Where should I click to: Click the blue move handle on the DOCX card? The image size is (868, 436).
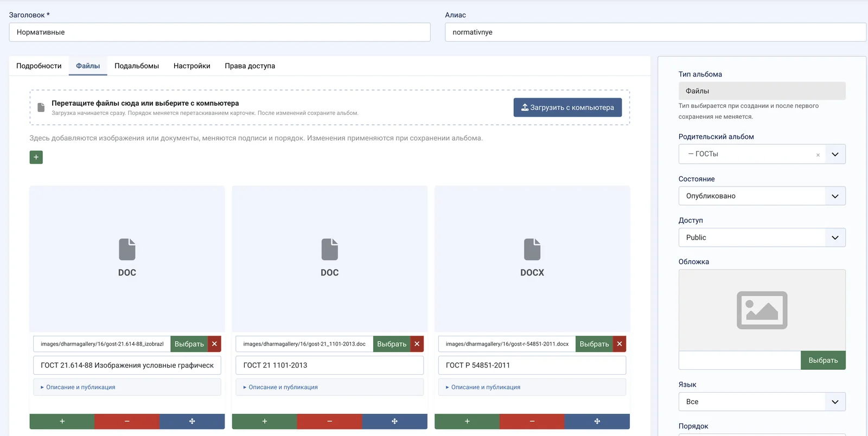pyautogui.click(x=597, y=421)
